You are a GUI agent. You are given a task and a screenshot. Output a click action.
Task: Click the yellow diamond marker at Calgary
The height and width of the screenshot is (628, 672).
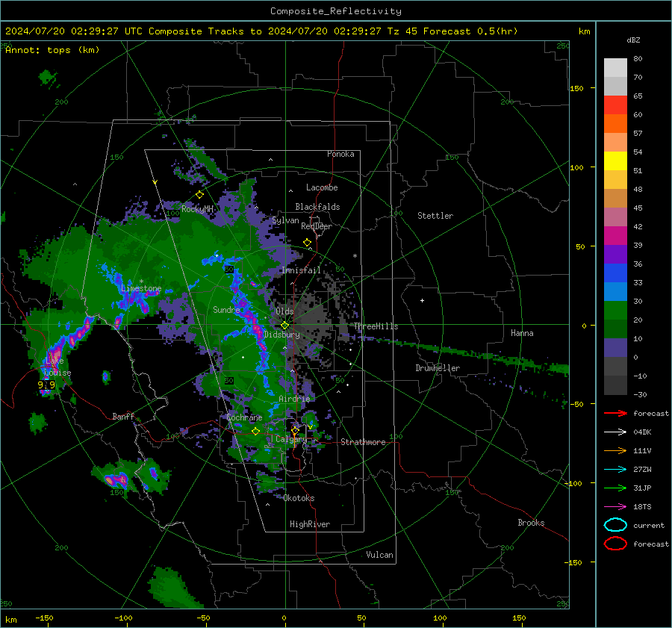click(x=295, y=430)
